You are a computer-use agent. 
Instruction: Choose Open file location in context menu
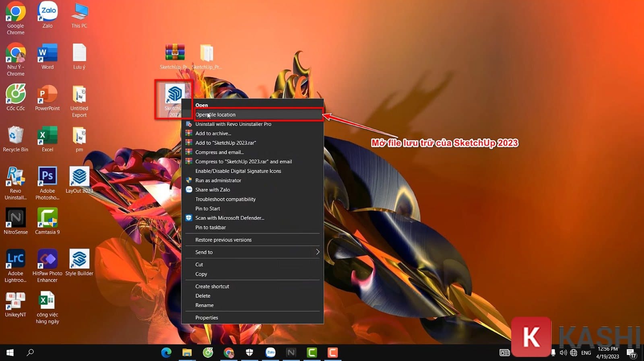click(258, 115)
